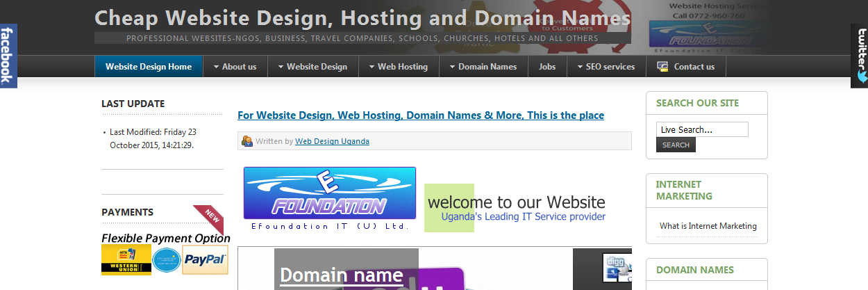Open the What is Internet Marketing link
Image resolution: width=868 pixels, height=290 pixels.
click(x=708, y=226)
